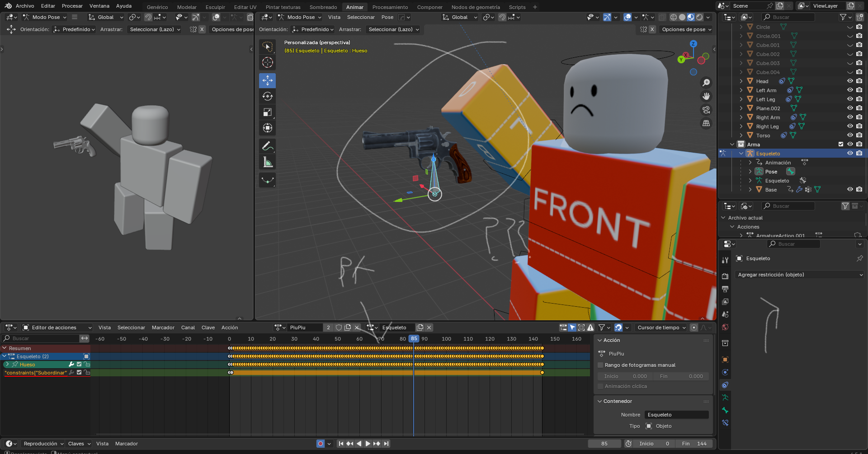
Task: Open the Scene properties tab
Action: (x=725, y=314)
